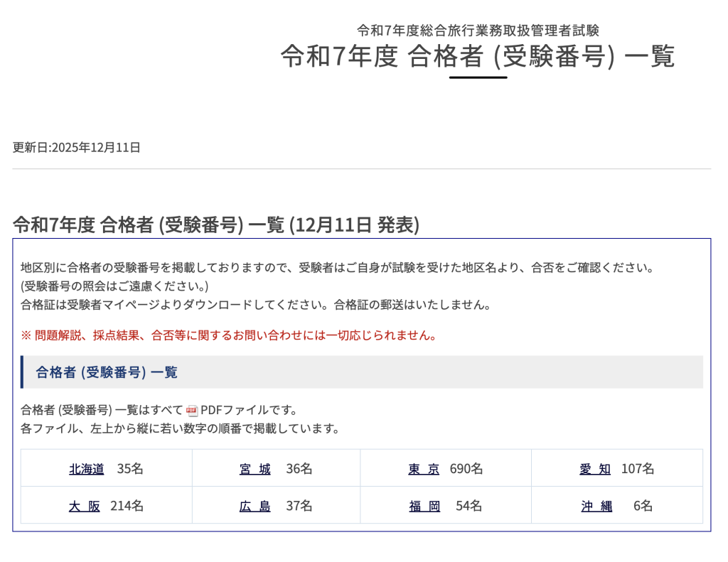Click the line starting with 各ファイル、左上から
The height and width of the screenshot is (562, 728).
click(x=180, y=428)
